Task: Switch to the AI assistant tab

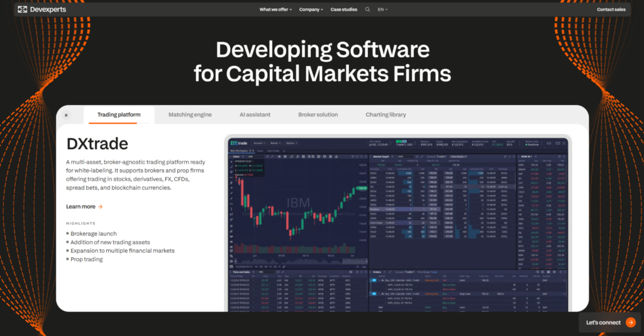Action: (x=255, y=115)
